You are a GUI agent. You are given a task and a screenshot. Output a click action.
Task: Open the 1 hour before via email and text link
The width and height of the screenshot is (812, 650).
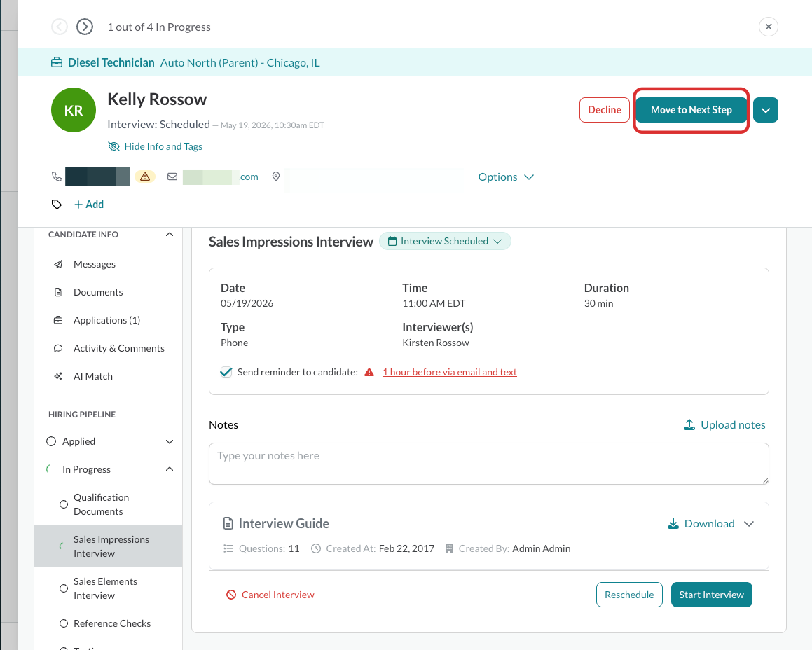[x=450, y=372]
